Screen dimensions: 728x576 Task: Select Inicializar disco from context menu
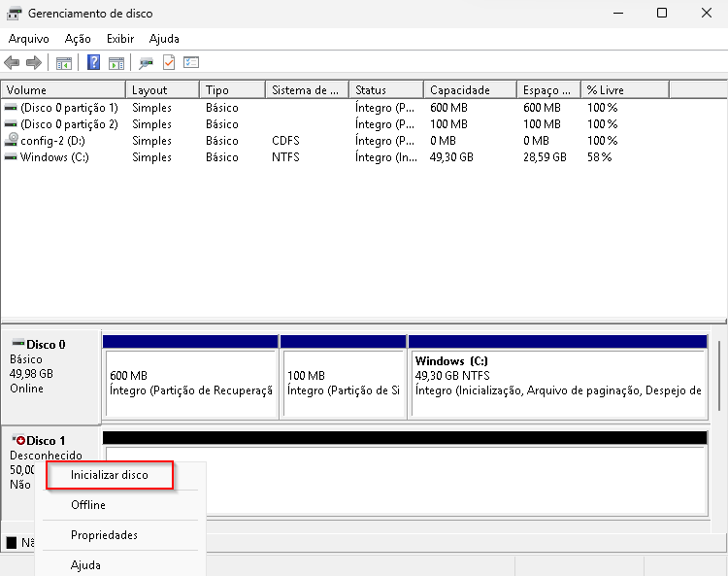110,475
